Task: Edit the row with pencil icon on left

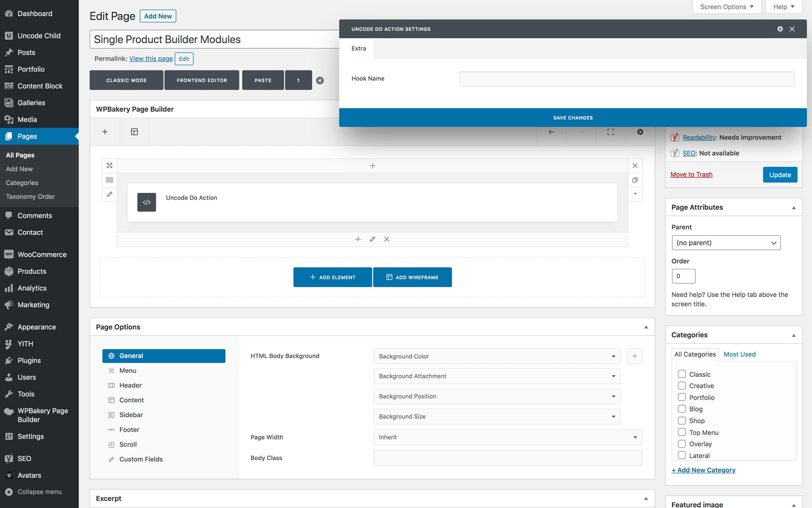Action: click(x=110, y=194)
